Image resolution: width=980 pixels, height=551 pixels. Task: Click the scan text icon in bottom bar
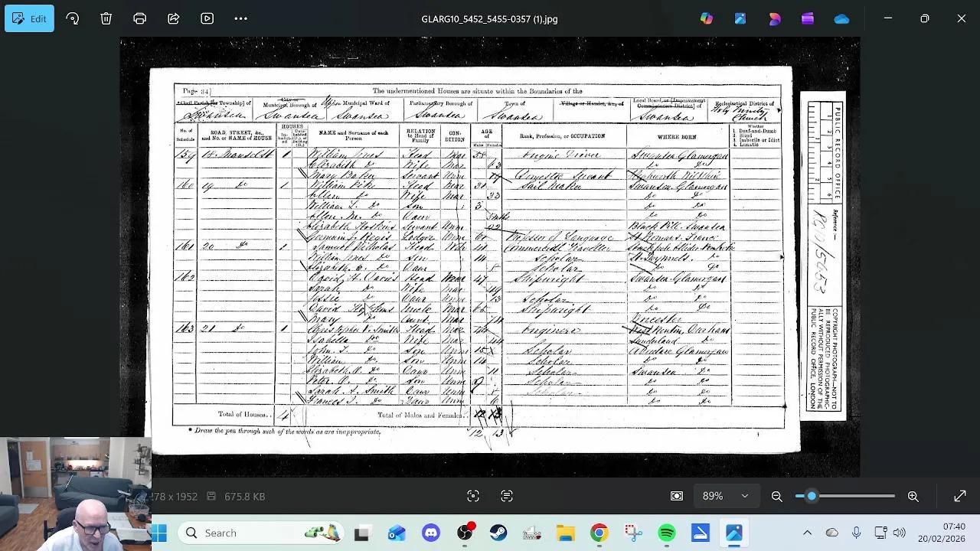[507, 497]
